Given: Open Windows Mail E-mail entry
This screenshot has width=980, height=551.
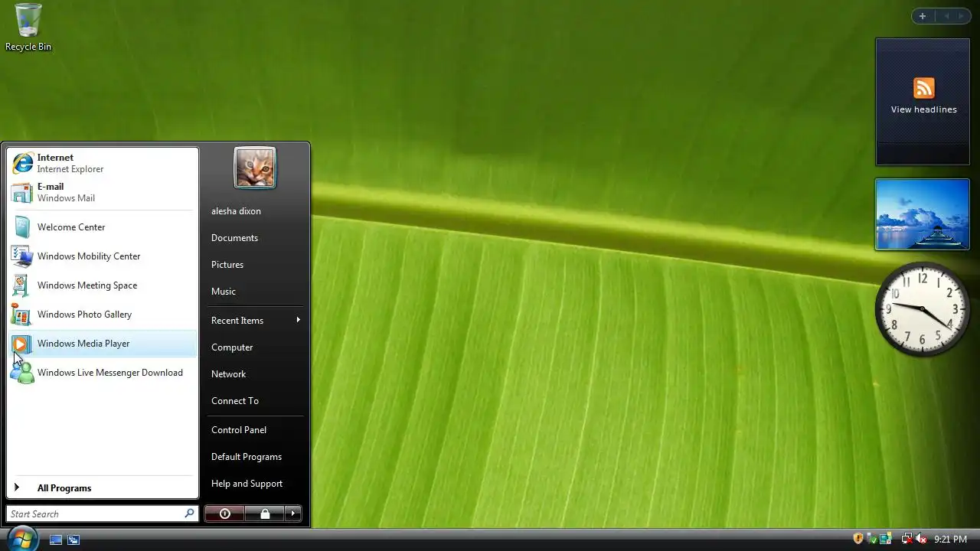Looking at the screenshot, I should tap(103, 192).
